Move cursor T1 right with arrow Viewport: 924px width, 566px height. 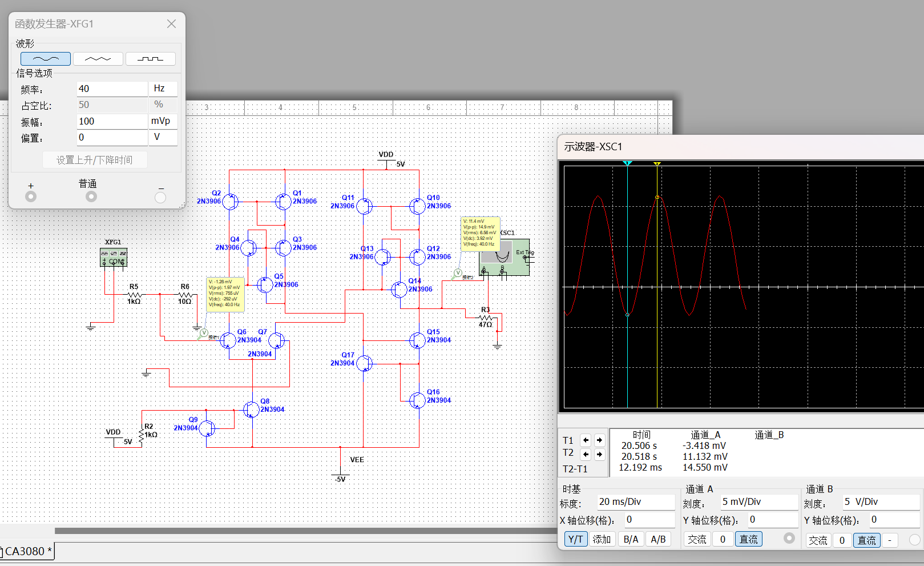[x=599, y=440]
